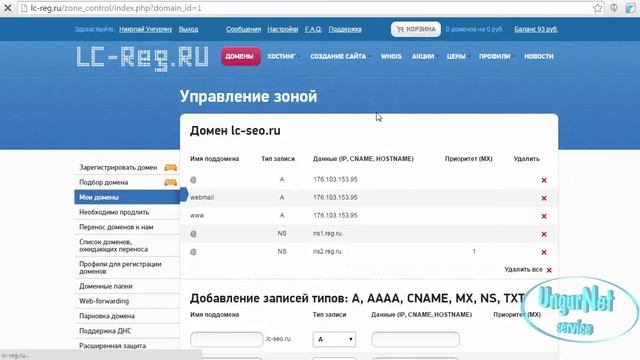Delete the @ A record 176.103.153.95
640x360 pixels.
[544, 180]
